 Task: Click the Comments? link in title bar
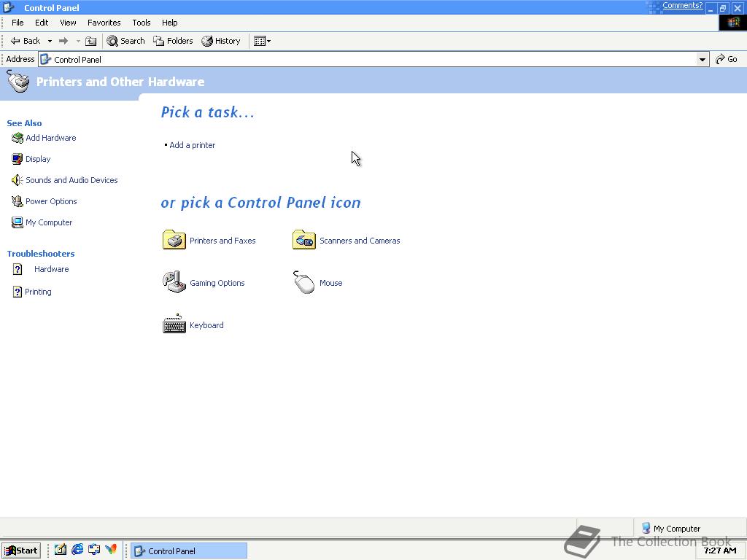pos(682,6)
